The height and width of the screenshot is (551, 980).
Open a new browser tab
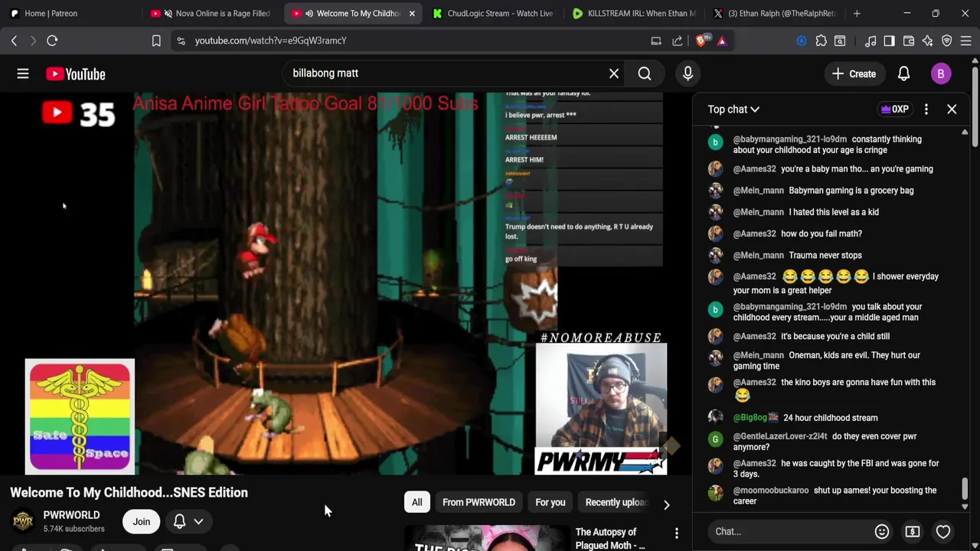[857, 13]
